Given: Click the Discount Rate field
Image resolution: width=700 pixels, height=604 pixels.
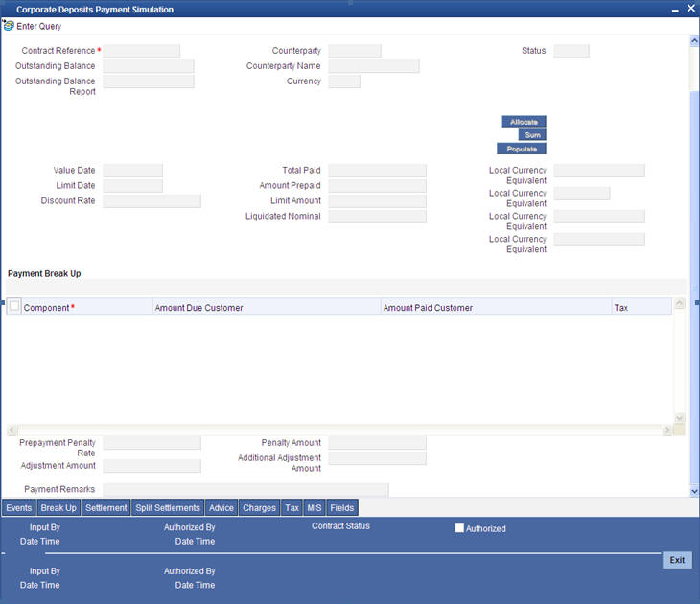Looking at the screenshot, I should [152, 201].
